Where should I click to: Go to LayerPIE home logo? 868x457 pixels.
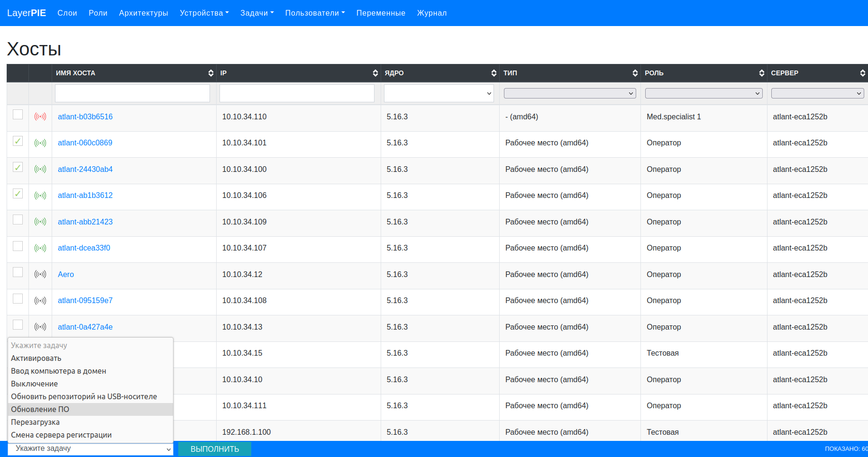tap(27, 13)
